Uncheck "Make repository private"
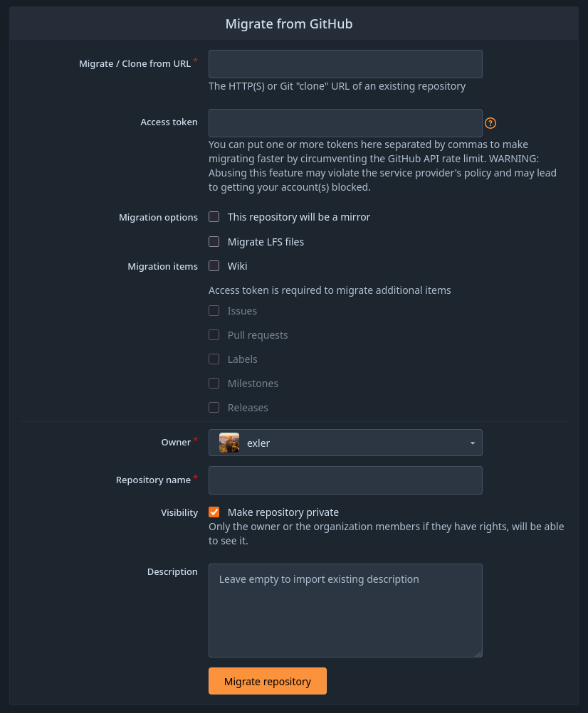This screenshot has width=588, height=713. click(x=214, y=512)
